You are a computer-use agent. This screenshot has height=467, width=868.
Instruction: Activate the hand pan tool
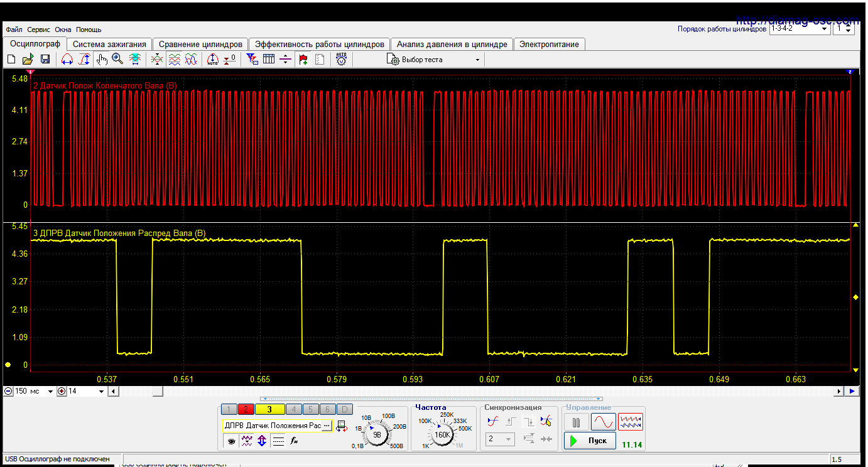[102, 59]
